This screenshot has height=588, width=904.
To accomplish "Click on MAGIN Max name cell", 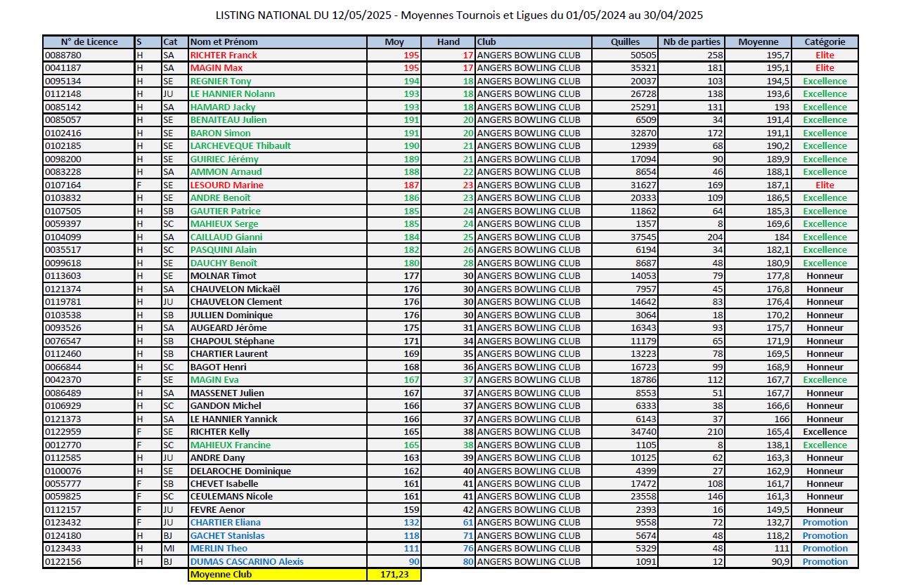I will [x=278, y=68].
